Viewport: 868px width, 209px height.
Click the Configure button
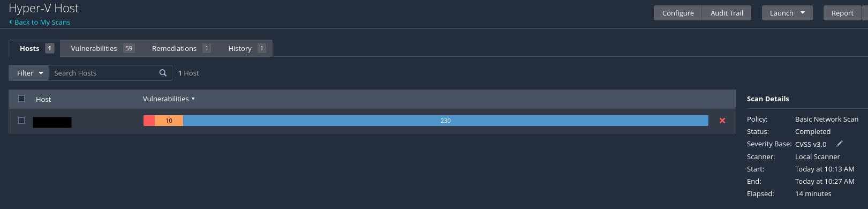pos(678,13)
